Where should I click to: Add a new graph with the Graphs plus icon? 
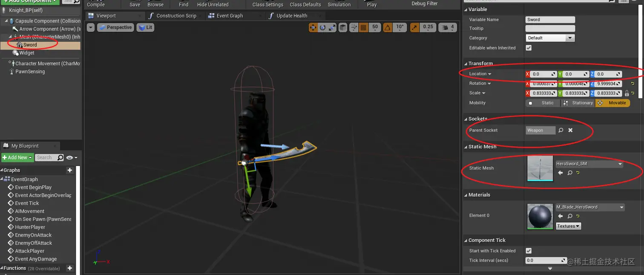[x=70, y=170]
